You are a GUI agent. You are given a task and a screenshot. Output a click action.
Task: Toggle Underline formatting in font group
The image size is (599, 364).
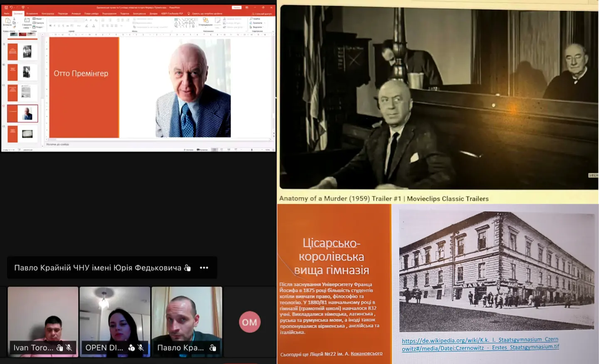coord(59,25)
